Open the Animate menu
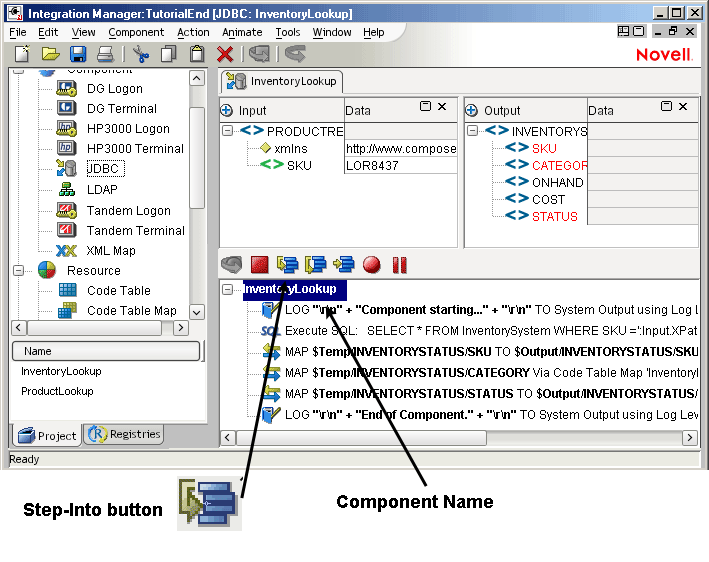 242,33
